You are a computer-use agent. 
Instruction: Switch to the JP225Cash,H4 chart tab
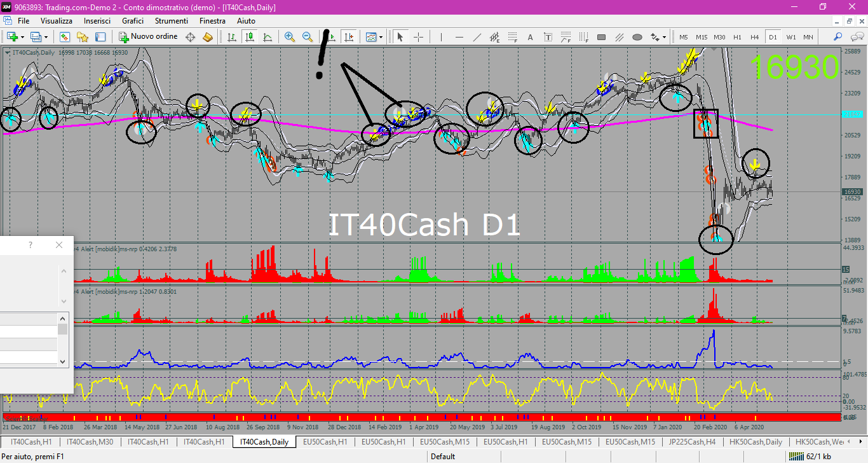[692, 441]
